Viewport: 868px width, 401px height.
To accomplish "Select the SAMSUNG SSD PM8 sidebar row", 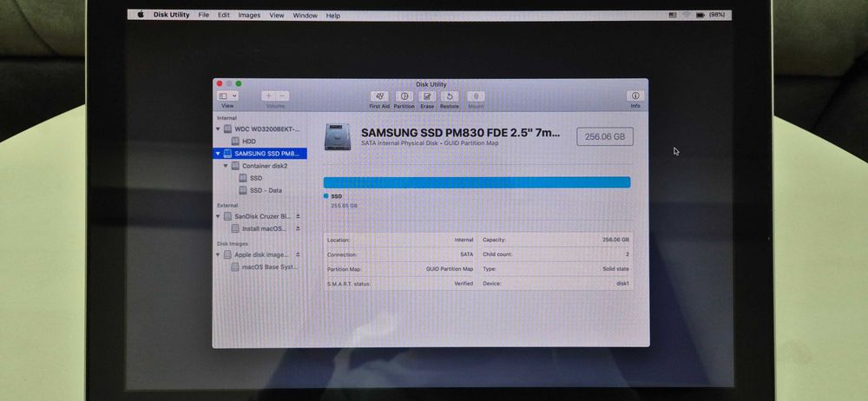I will (x=260, y=154).
